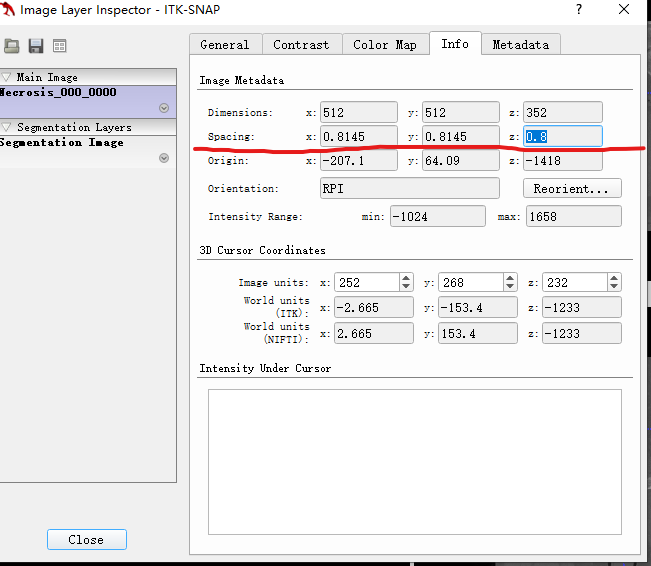Close the Image Layer Inspector window
This screenshot has height=566, width=651.
coord(624,9)
